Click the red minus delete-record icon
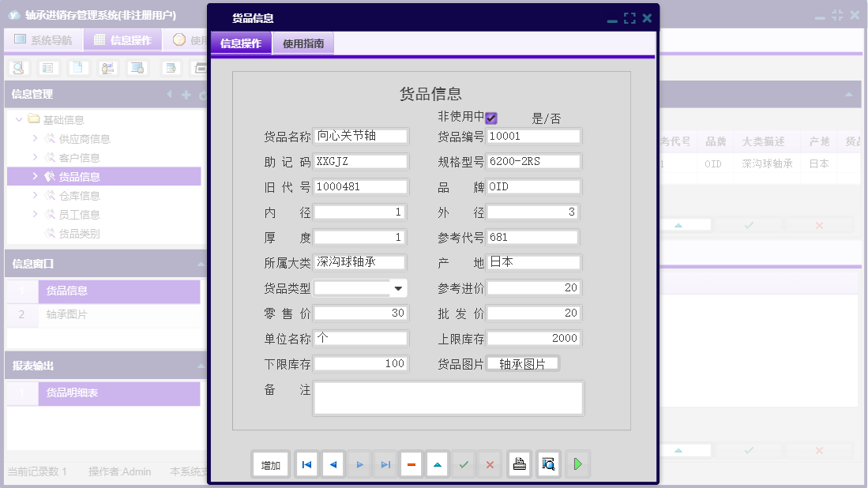 pyautogui.click(x=411, y=464)
